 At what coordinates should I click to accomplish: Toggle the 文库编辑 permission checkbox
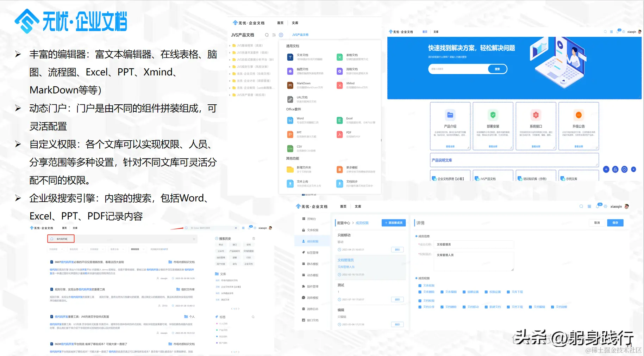[x=442, y=292]
